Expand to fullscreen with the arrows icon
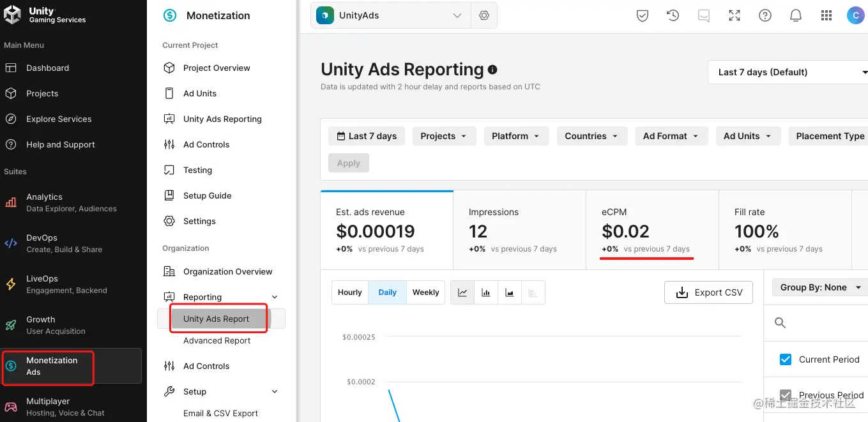The image size is (868, 422). (x=735, y=15)
